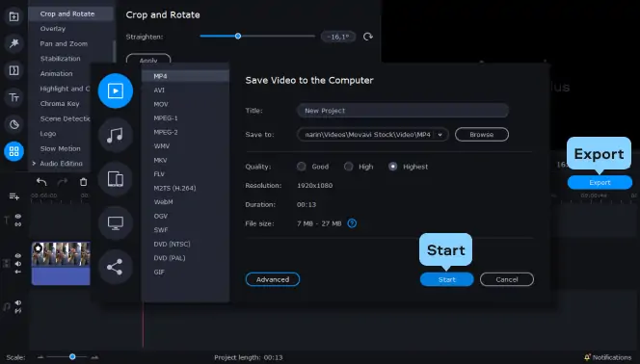
Task: Open Advanced export settings
Action: coord(273,279)
